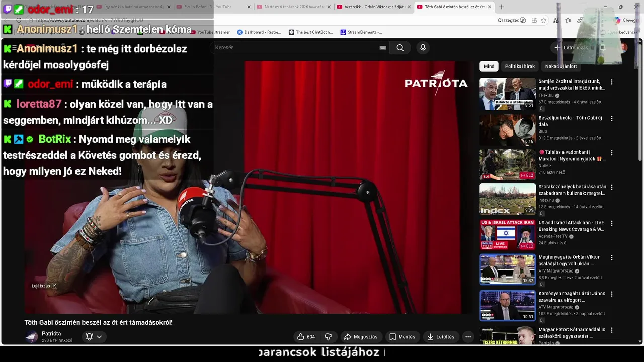Save the video with the Mentés button
The image size is (644, 362).
[402, 337]
